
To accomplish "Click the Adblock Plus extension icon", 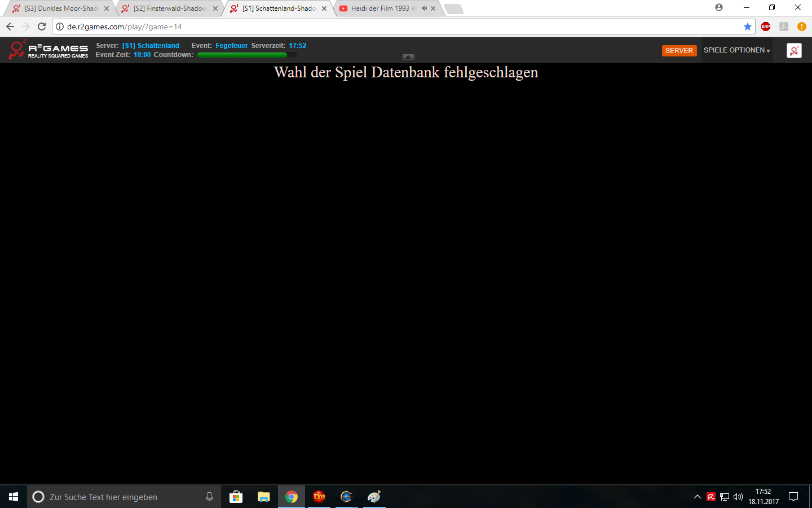I will pyautogui.click(x=766, y=27).
